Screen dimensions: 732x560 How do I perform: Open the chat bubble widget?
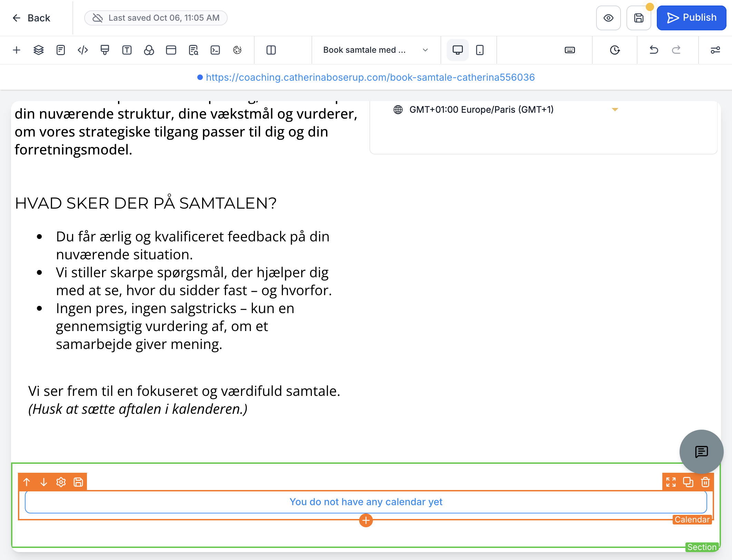[x=702, y=452]
